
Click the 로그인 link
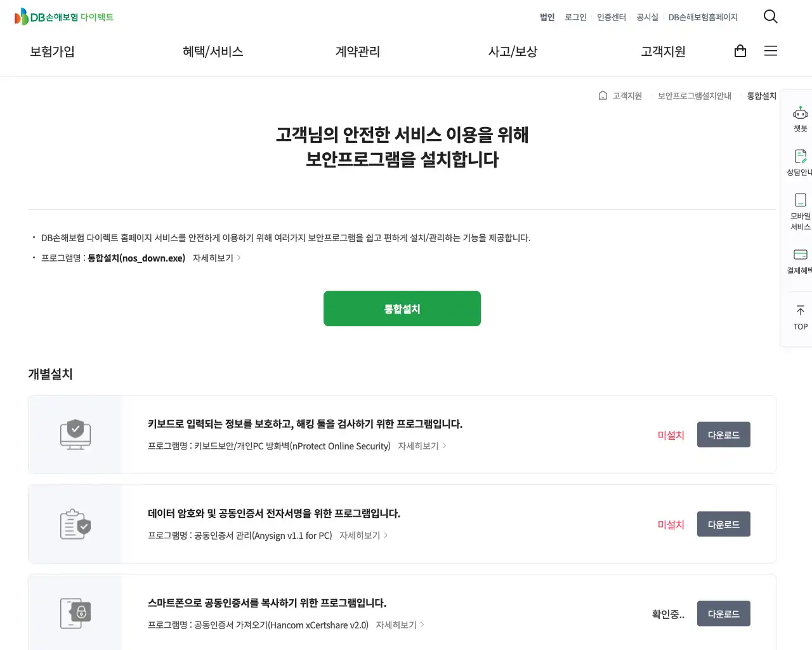click(x=575, y=17)
